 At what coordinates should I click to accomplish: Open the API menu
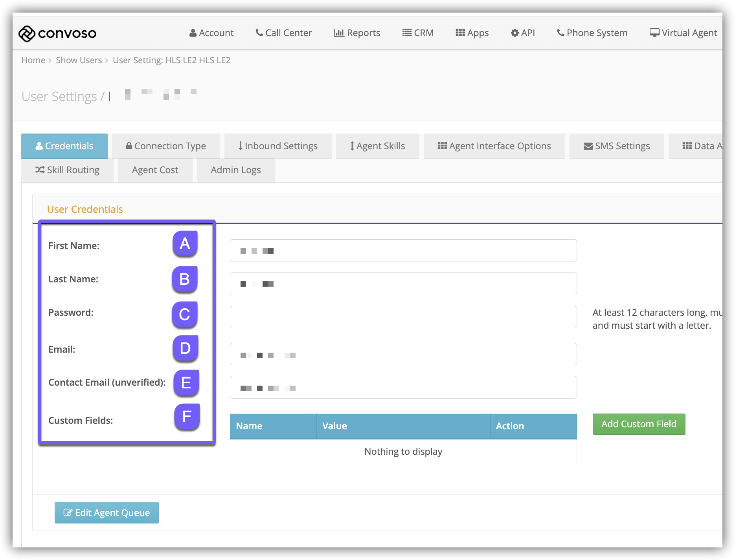pyautogui.click(x=523, y=33)
